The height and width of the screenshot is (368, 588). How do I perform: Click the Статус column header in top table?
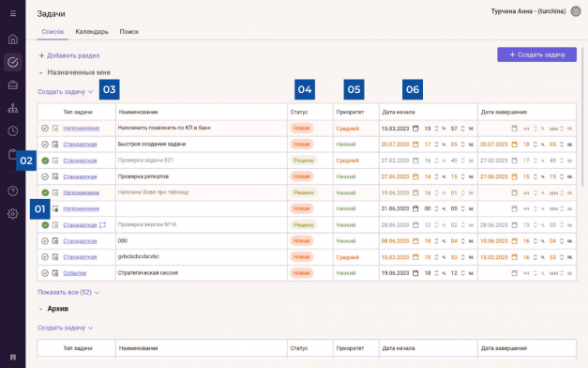299,112
